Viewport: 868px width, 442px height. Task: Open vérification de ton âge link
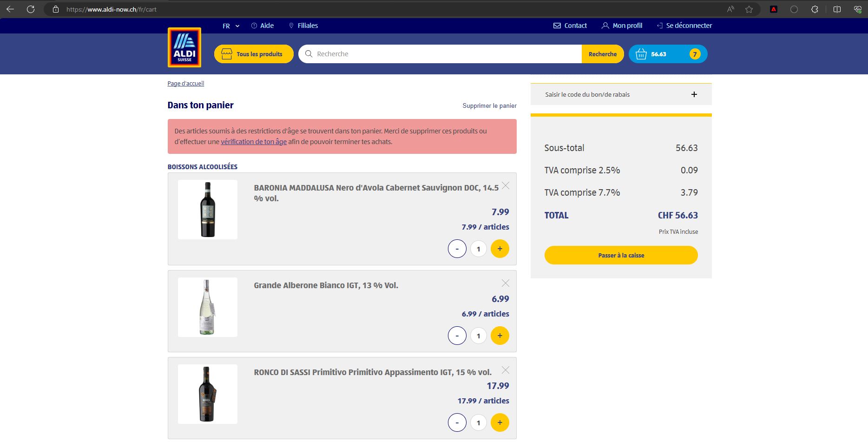254,142
